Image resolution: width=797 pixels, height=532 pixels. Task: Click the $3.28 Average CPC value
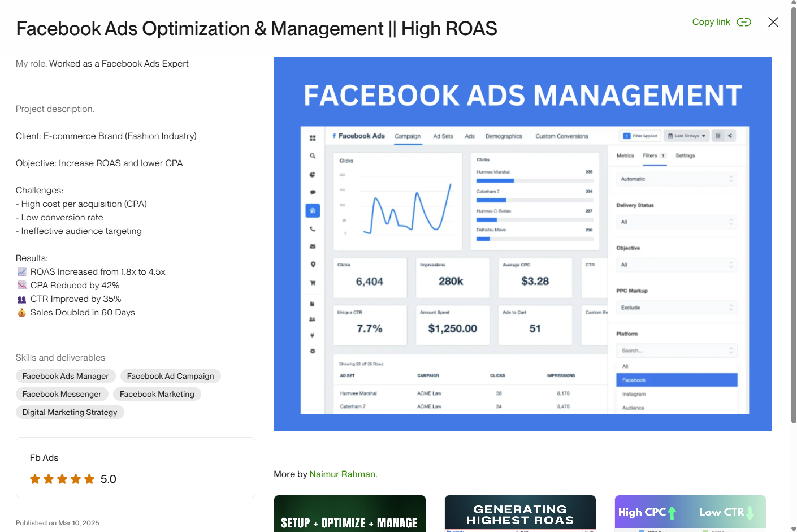(535, 281)
